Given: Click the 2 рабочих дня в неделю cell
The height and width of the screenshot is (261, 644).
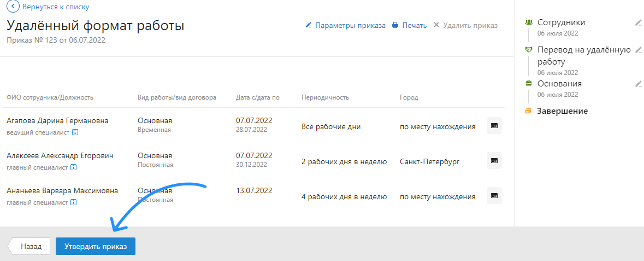Looking at the screenshot, I should (344, 162).
